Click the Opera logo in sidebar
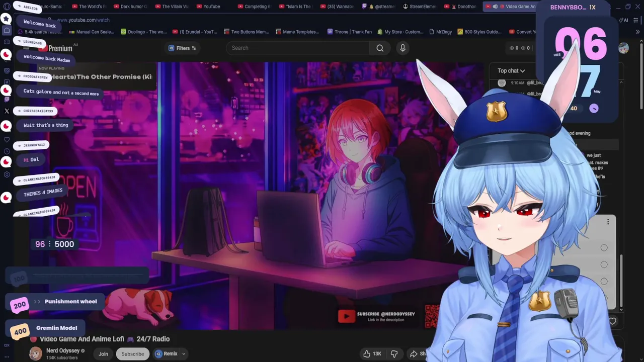The height and width of the screenshot is (362, 644). 7,7
